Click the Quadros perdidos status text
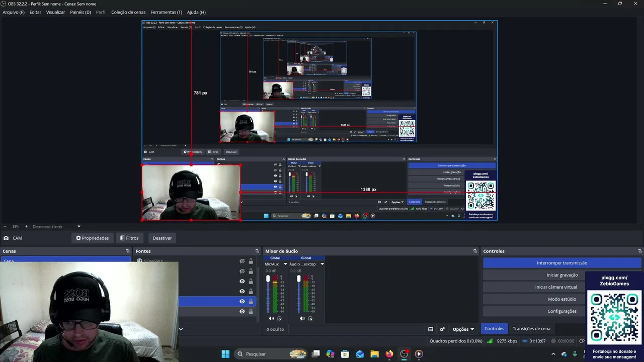This screenshot has width=644, height=362. 456,341
